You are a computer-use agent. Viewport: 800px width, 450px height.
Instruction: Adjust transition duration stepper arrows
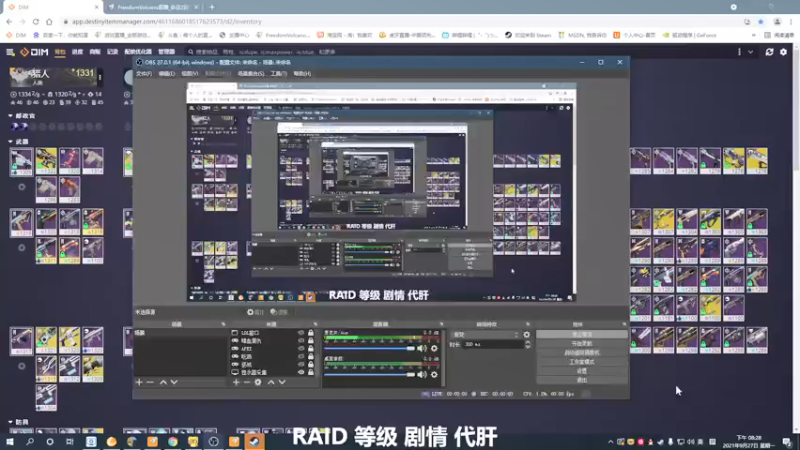point(528,345)
